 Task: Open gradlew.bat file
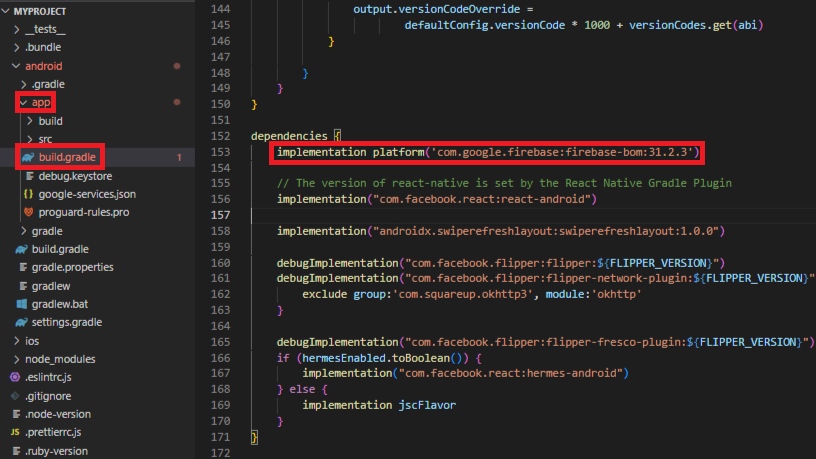pyautogui.click(x=60, y=304)
